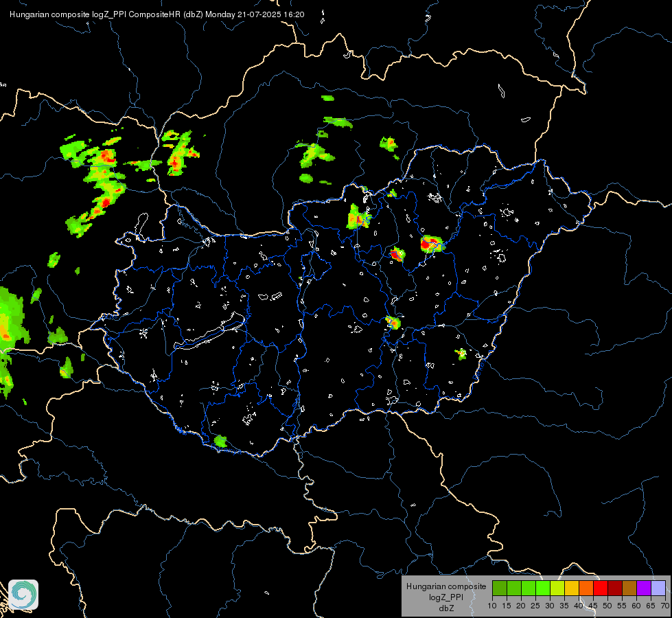Select the dark red 50-55 dbZ legend swatch

click(x=615, y=588)
